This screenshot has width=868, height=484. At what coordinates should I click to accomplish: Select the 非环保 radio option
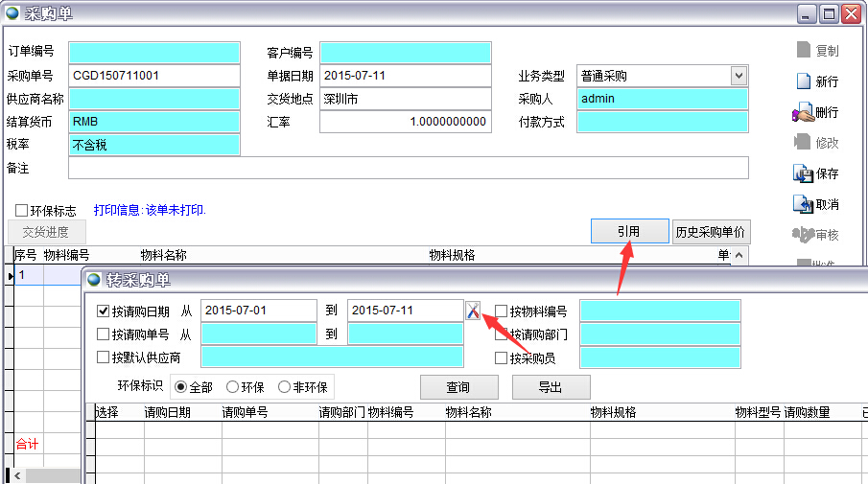pyautogui.click(x=284, y=387)
